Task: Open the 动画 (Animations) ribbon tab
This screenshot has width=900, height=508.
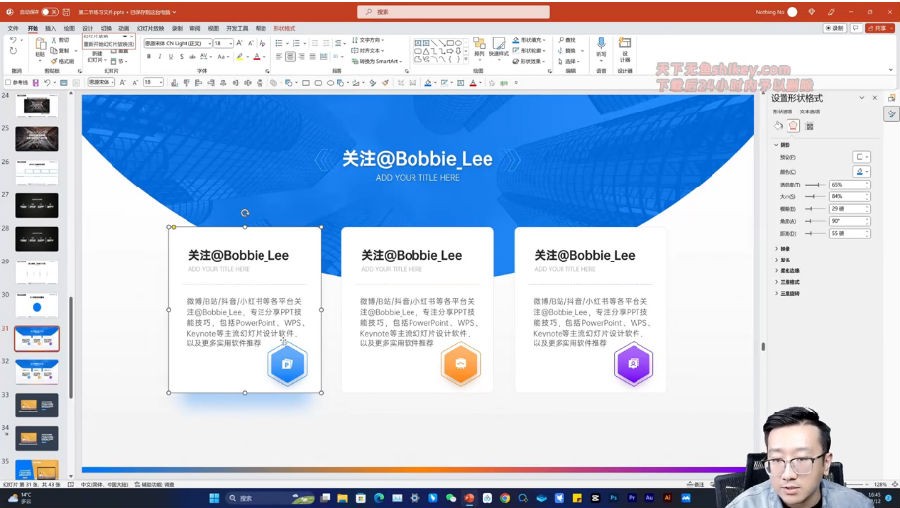Action: [x=123, y=28]
